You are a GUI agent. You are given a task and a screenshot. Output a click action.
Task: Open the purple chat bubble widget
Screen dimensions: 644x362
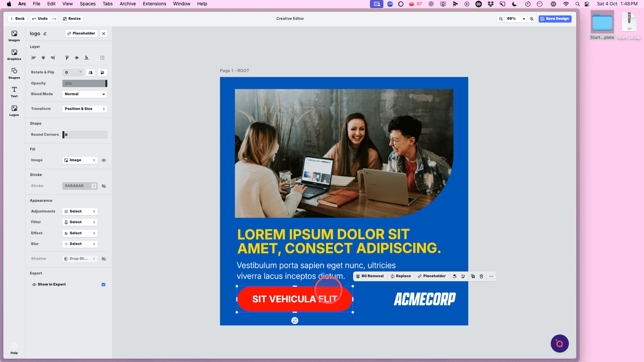(559, 343)
